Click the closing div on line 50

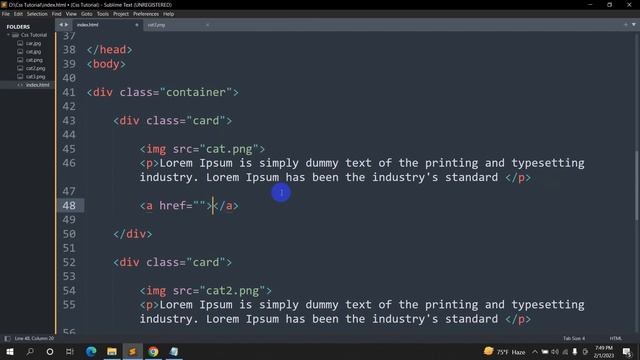[133, 234]
